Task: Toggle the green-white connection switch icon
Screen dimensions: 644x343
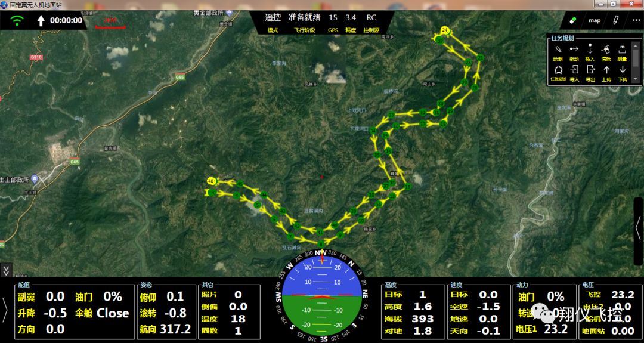Action: tap(573, 20)
